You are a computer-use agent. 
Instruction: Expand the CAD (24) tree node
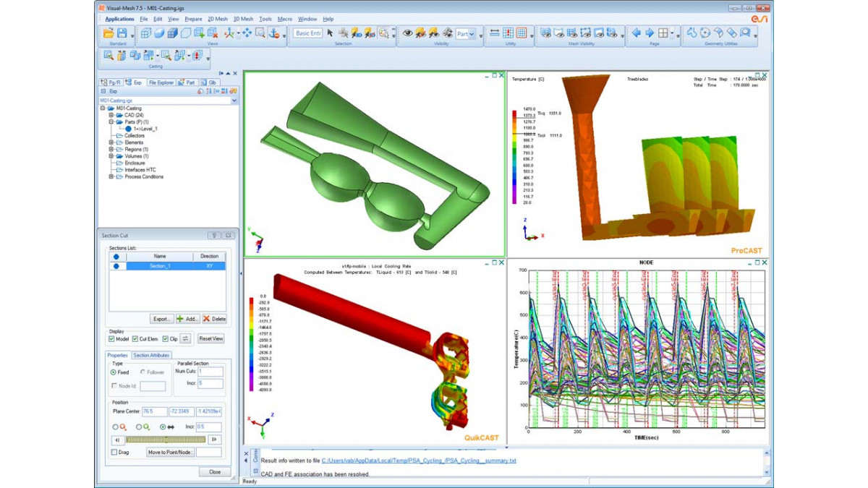coord(111,115)
